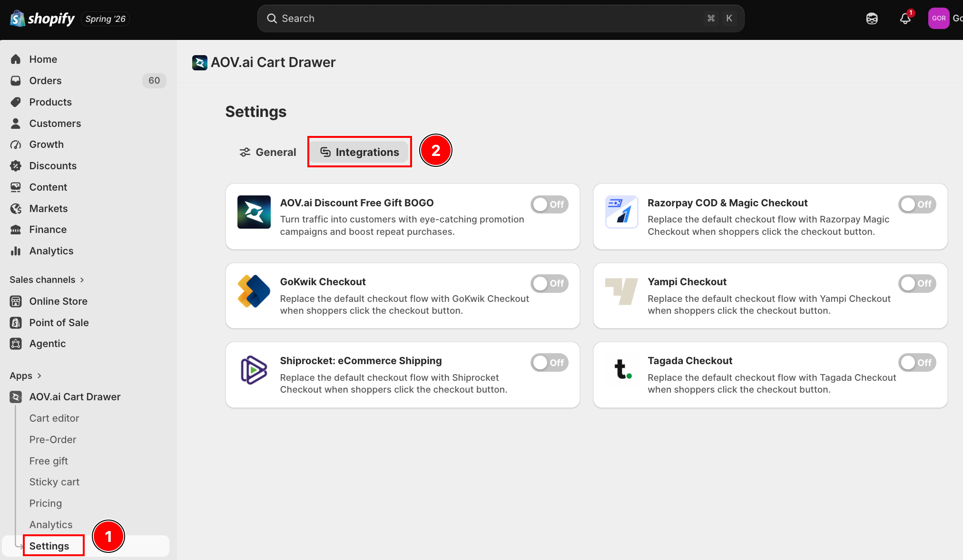Open the Home sidebar icon
963x560 pixels.
16,59
